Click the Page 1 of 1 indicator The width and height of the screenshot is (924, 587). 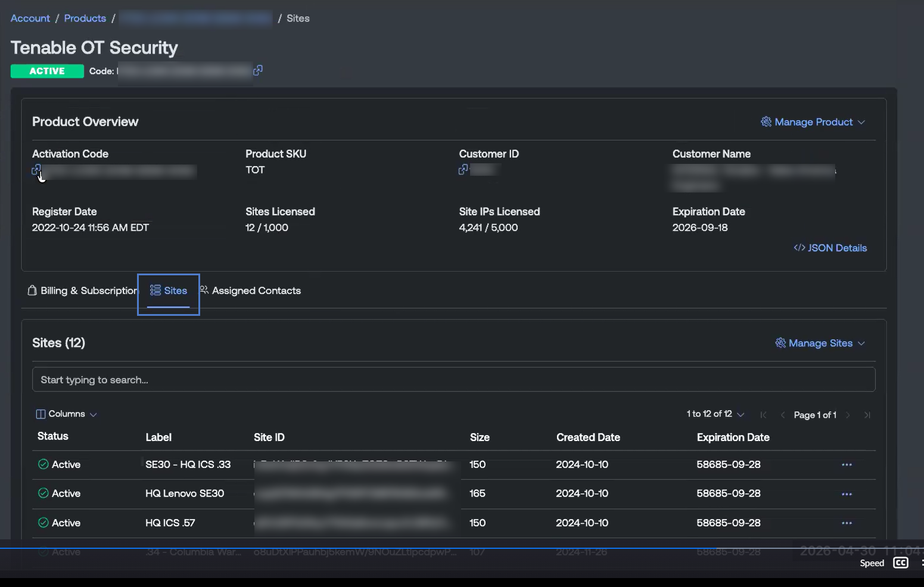coord(815,415)
